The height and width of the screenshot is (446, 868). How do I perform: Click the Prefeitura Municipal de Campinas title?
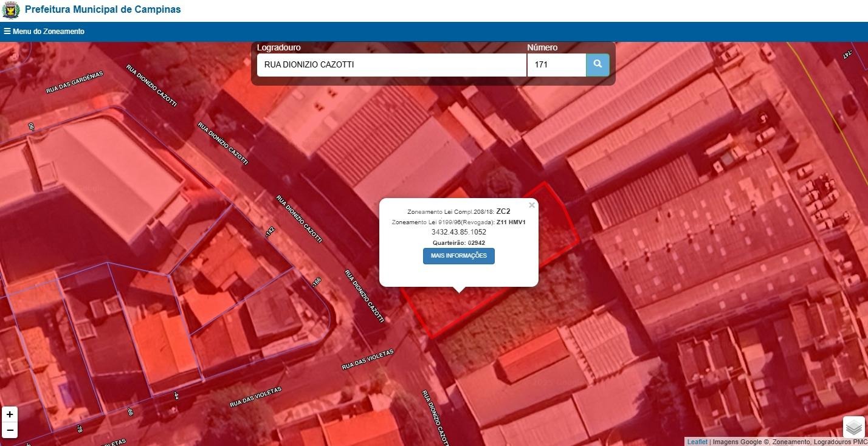pyautogui.click(x=103, y=10)
